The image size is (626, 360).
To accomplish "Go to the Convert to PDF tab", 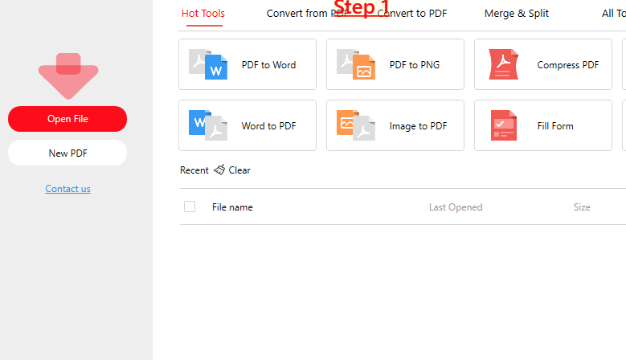I will 412,14.
